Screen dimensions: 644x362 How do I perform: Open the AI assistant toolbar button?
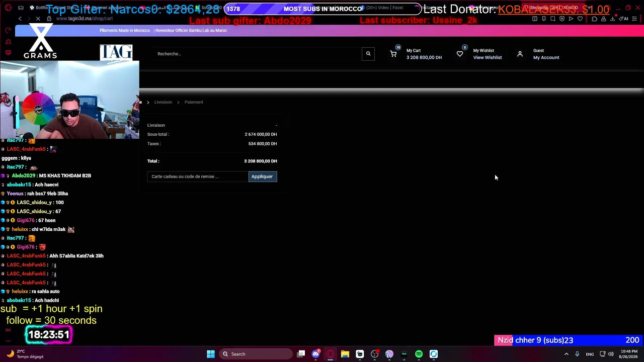tap(624, 19)
